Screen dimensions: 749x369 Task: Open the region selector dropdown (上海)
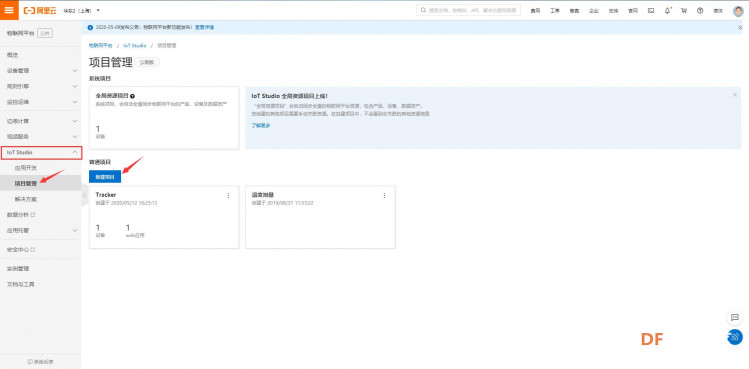(x=82, y=11)
